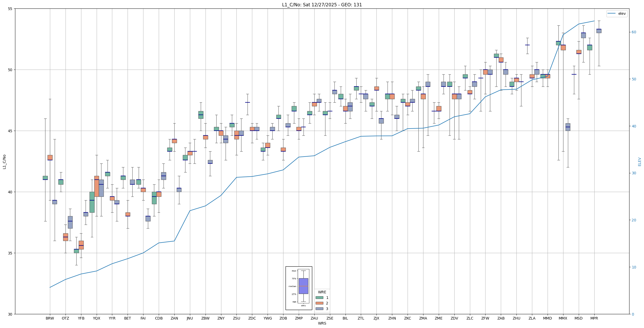Click the WRE legend title
Screen dimensions: 644x328
[x=322, y=292]
